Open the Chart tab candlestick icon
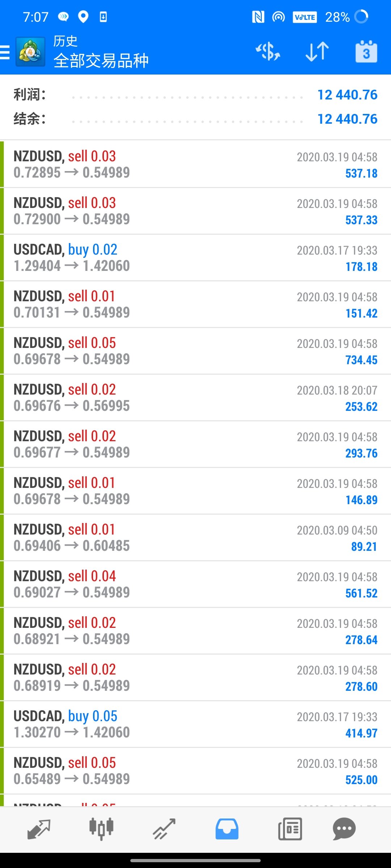The width and height of the screenshot is (391, 868). pos(101,829)
